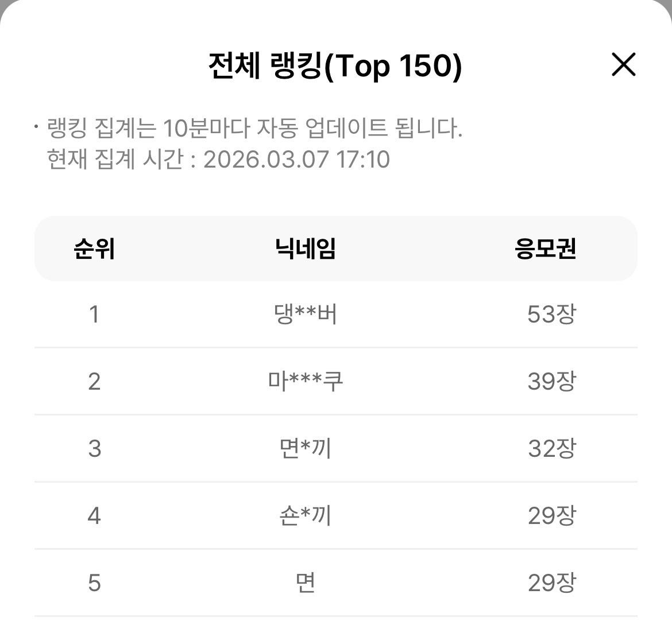Select rank 5 nickname 면
The height and width of the screenshot is (625, 672).
305,583
